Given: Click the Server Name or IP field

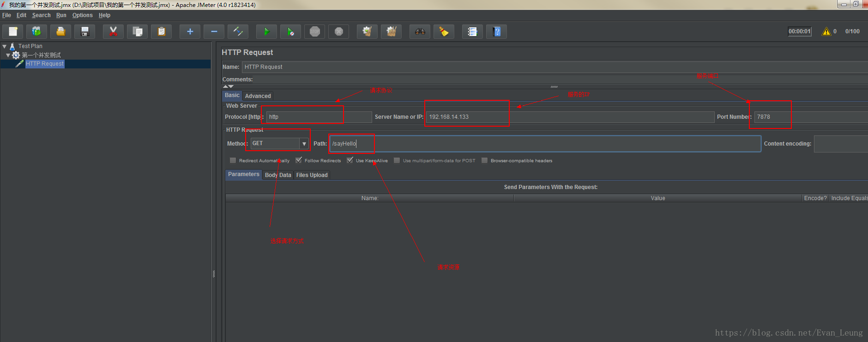Looking at the screenshot, I should [570, 117].
